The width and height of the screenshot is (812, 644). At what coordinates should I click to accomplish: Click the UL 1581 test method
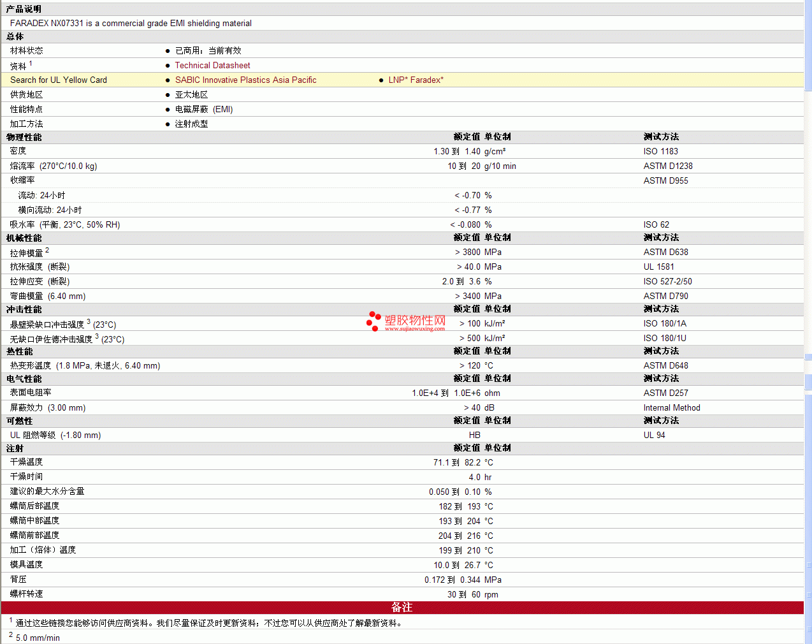pyautogui.click(x=658, y=267)
